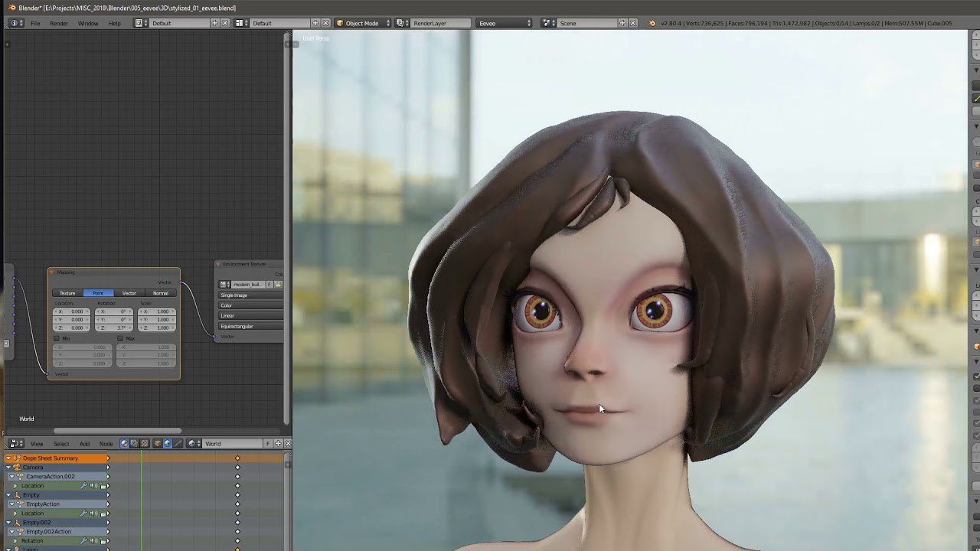Open the File menu

(x=35, y=23)
